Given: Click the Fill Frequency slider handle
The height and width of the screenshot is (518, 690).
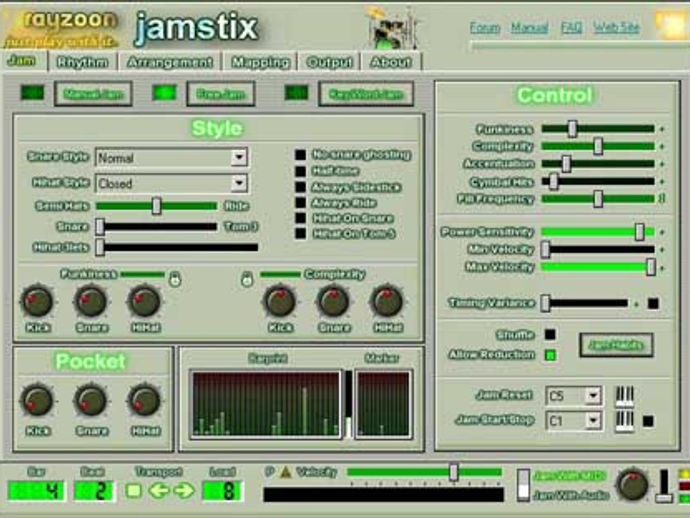Looking at the screenshot, I should tap(598, 199).
